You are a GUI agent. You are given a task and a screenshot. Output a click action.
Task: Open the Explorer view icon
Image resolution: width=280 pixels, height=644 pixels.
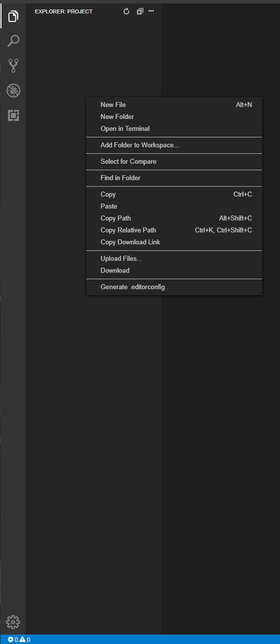click(13, 16)
